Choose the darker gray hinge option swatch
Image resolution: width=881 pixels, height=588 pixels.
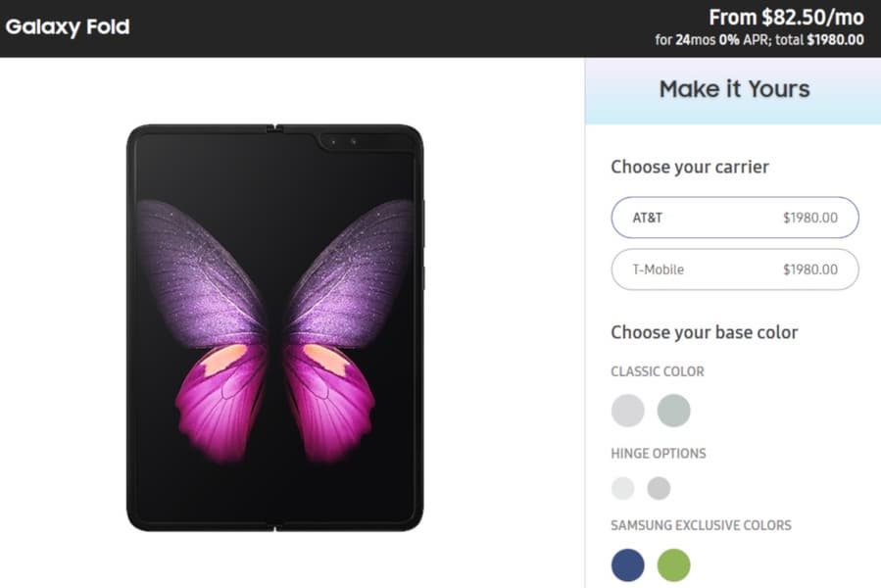tap(659, 488)
